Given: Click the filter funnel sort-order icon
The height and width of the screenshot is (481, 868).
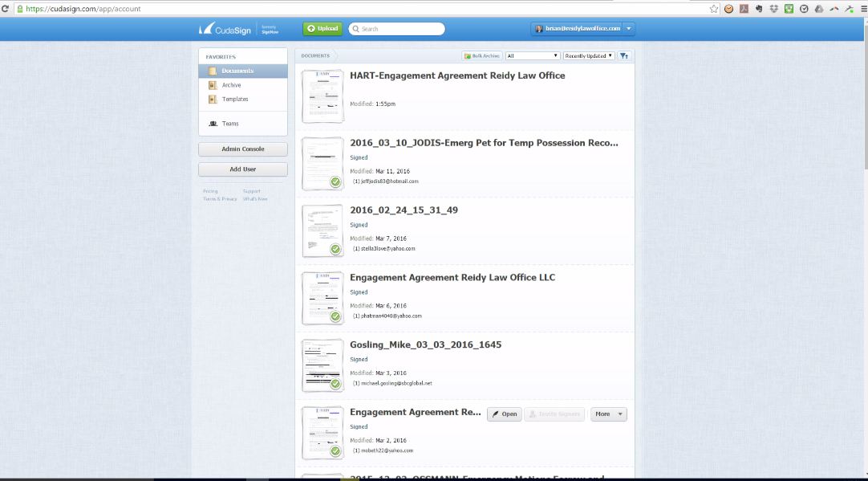Looking at the screenshot, I should tap(624, 56).
